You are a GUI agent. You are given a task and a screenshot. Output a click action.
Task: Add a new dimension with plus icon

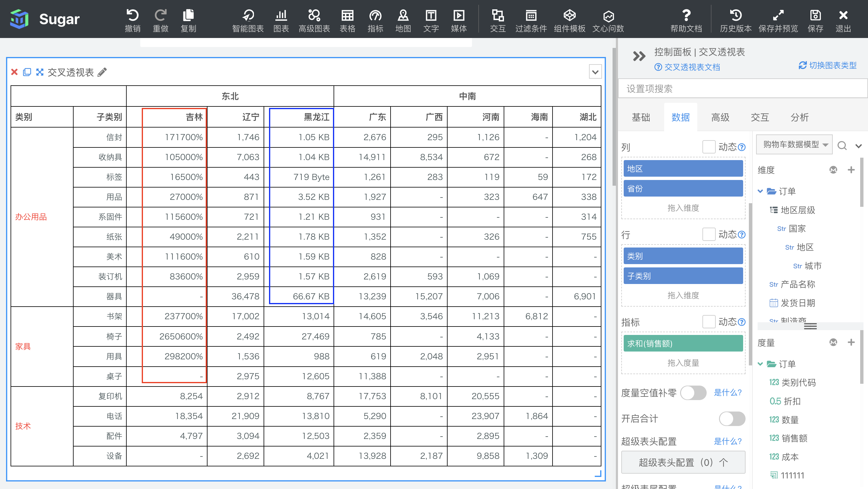851,169
